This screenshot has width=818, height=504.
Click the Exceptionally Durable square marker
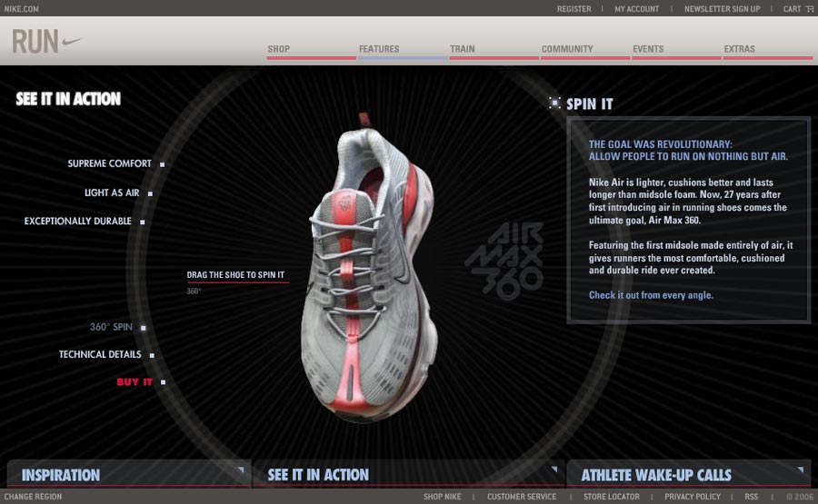(x=143, y=222)
